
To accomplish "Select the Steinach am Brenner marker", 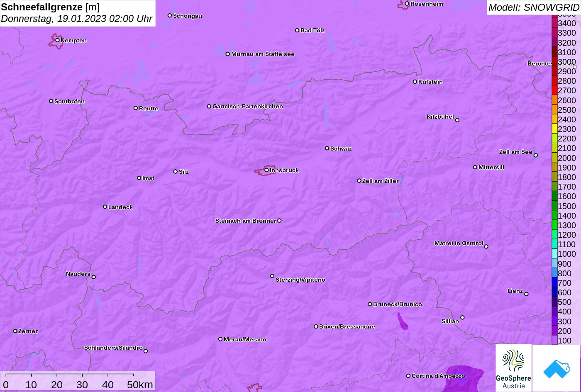I will [x=279, y=221].
